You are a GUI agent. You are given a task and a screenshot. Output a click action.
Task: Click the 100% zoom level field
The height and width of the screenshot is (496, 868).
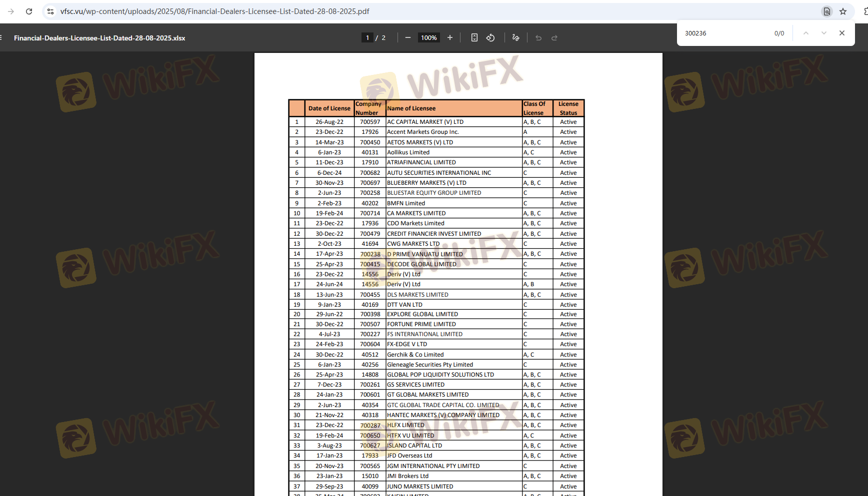428,38
